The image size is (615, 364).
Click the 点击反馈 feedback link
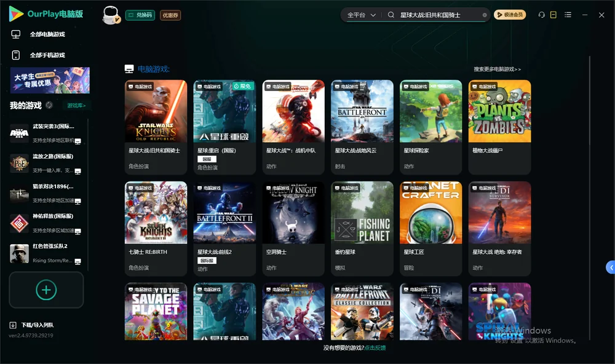click(x=375, y=348)
